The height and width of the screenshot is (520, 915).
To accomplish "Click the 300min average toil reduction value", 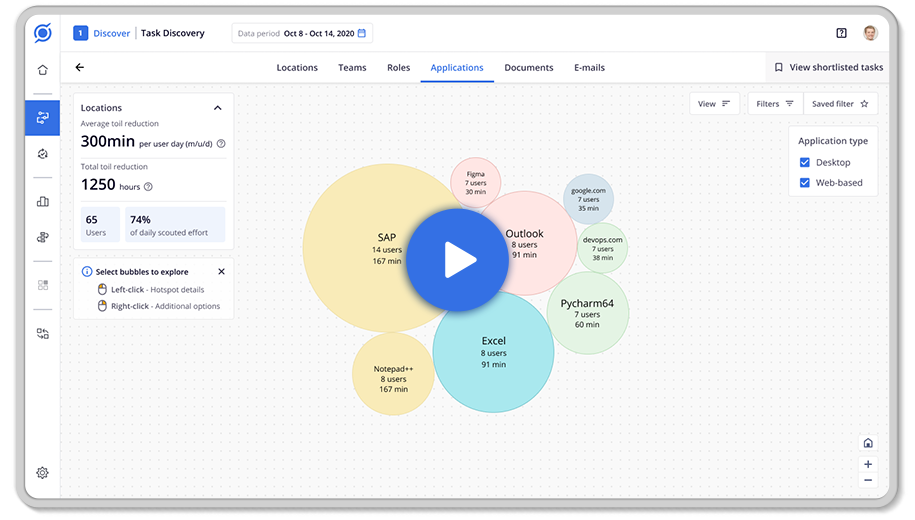I will point(107,142).
